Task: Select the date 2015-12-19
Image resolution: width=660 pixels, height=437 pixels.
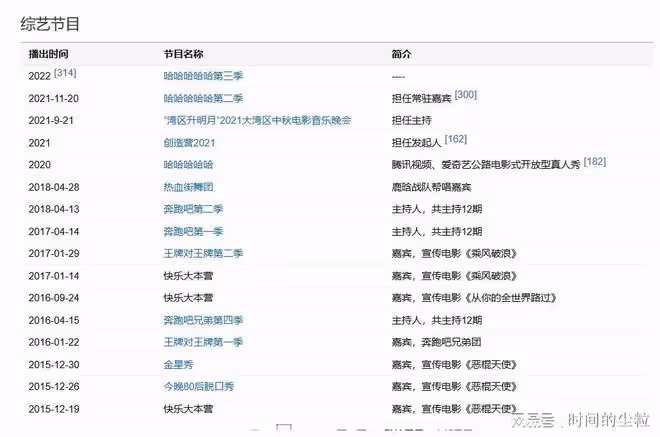Action: pos(54,409)
